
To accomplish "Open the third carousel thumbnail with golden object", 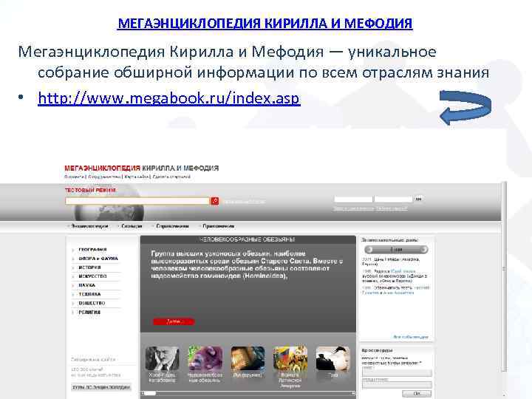I will point(248,358).
